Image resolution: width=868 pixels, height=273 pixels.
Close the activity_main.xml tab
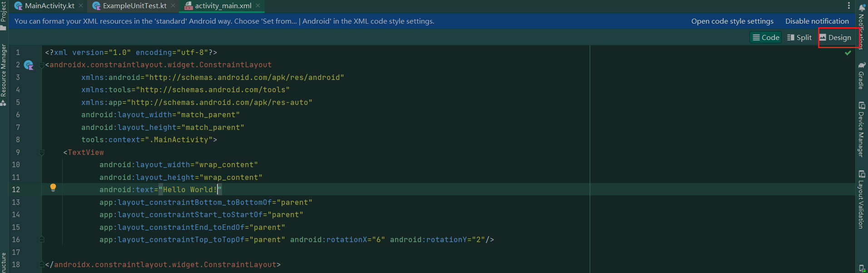(x=258, y=6)
